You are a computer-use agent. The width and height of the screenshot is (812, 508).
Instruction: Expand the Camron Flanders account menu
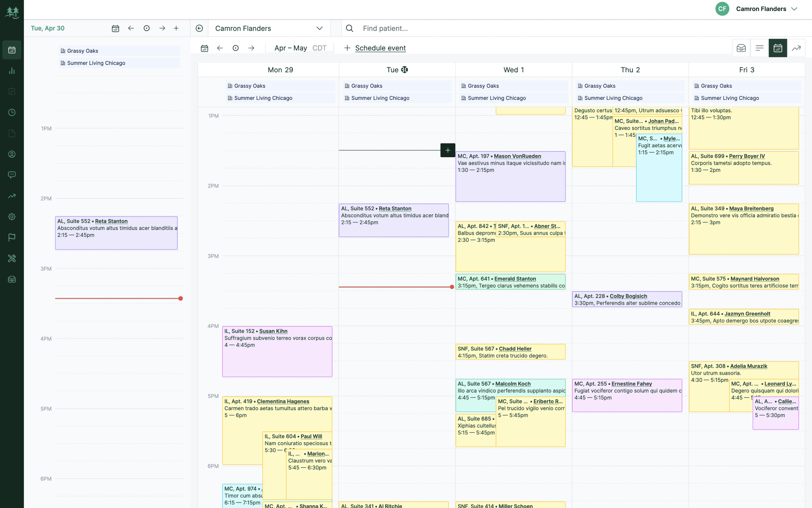794,9
